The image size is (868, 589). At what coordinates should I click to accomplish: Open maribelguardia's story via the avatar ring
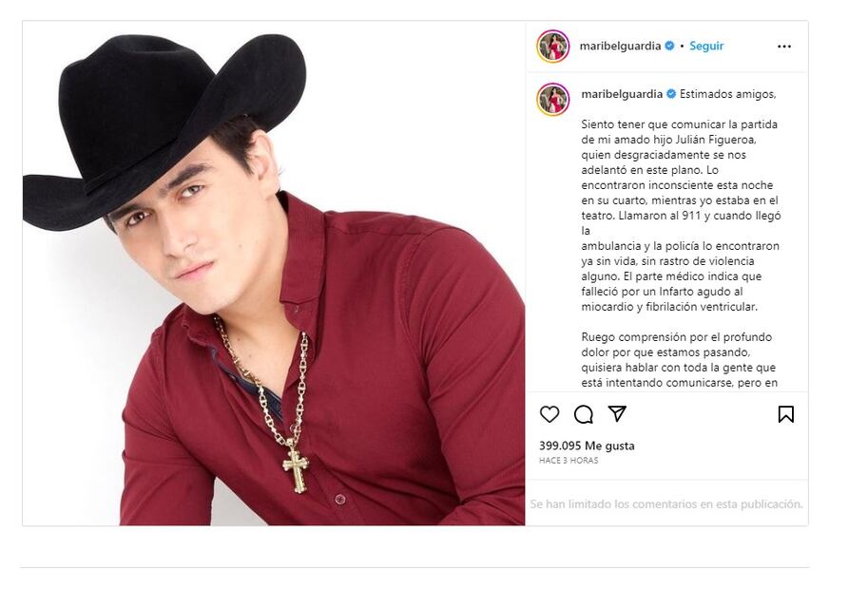(552, 45)
